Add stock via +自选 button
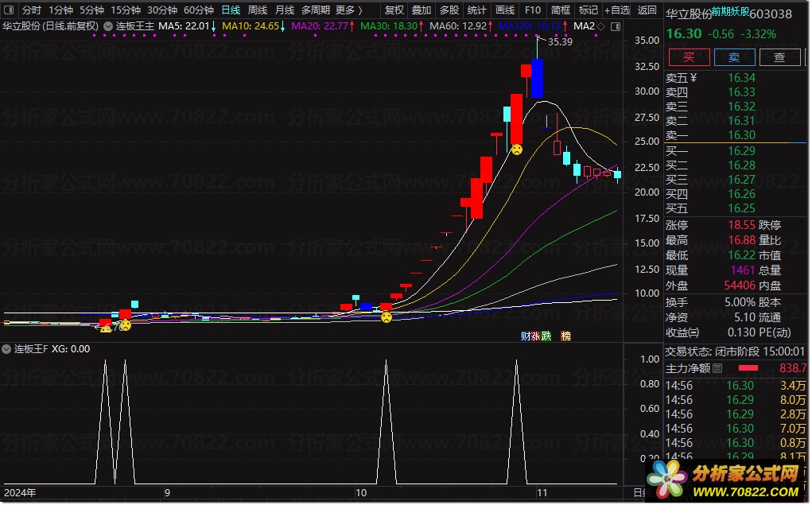Image resolution: width=812 pixels, height=505 pixels. [x=617, y=10]
